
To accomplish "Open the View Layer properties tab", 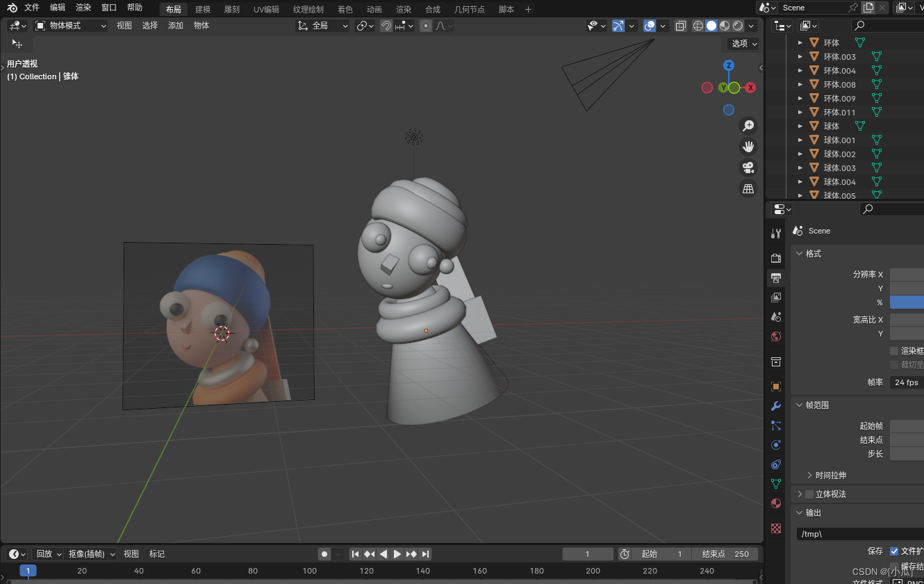I will (x=776, y=297).
